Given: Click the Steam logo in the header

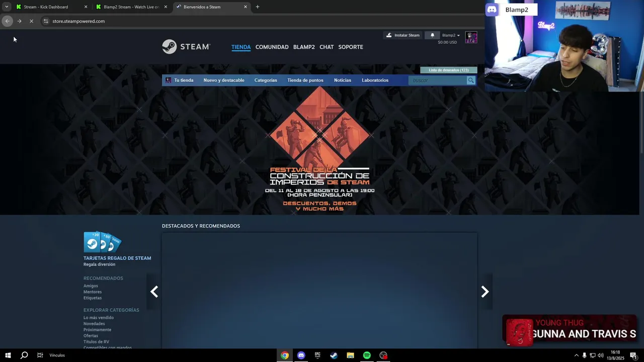Looking at the screenshot, I should point(186,47).
